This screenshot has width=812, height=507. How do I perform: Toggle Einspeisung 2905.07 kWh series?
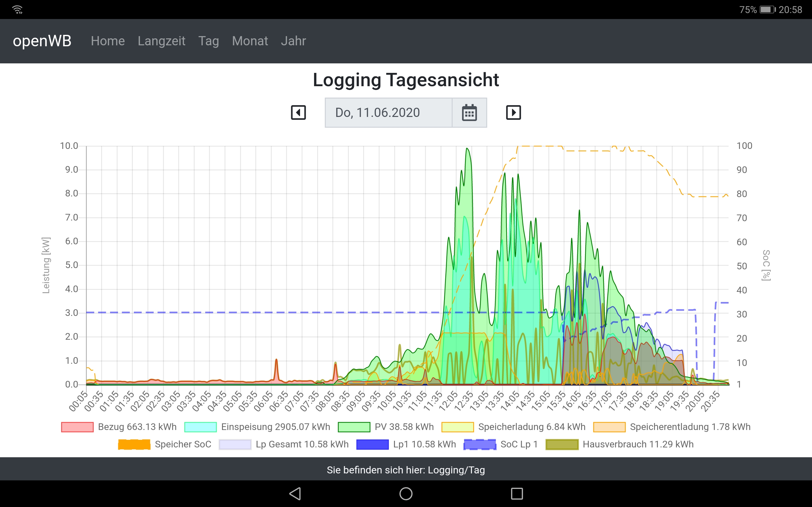(257, 427)
